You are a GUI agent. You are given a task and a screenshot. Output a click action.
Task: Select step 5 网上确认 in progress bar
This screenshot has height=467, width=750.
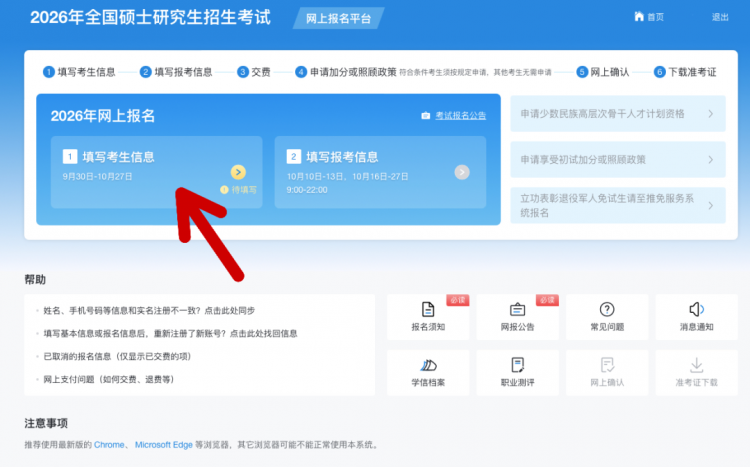pyautogui.click(x=603, y=72)
